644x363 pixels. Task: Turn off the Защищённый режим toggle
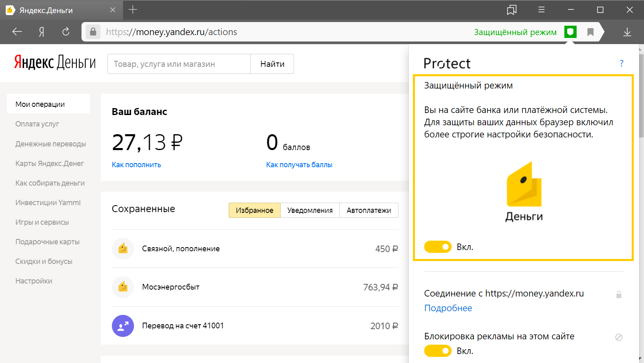[438, 247]
